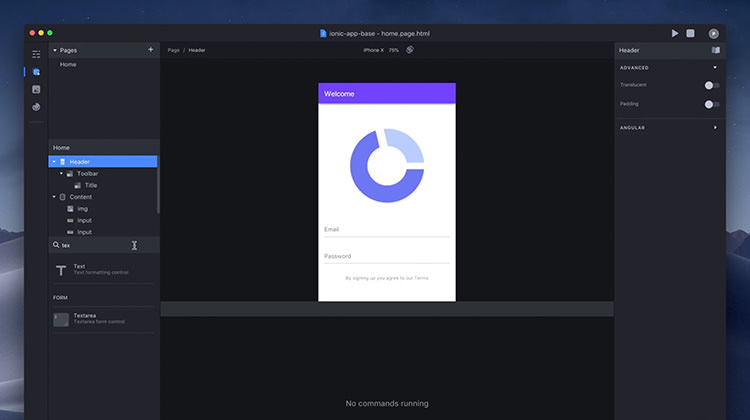Click the Play run button
Image resolution: width=750 pixels, height=420 pixels.
point(675,33)
